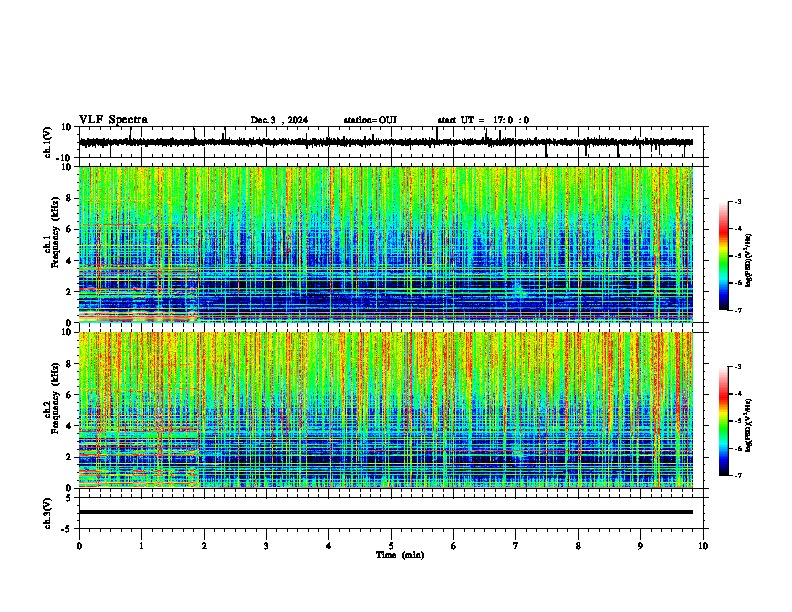Click time axis tick label "6"
Screen dimensions: 792x612
point(454,546)
